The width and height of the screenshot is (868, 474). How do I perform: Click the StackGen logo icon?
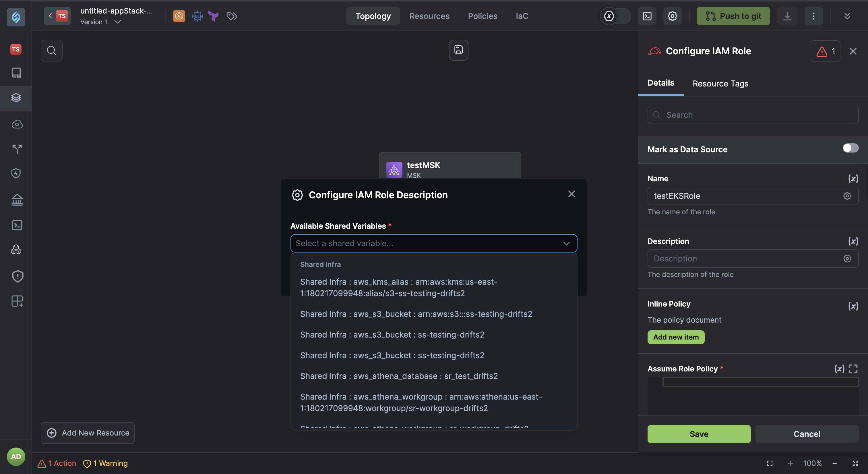[16, 17]
